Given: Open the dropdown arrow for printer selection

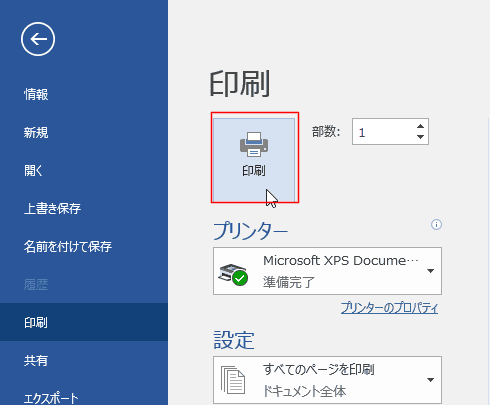Looking at the screenshot, I should coord(430,271).
